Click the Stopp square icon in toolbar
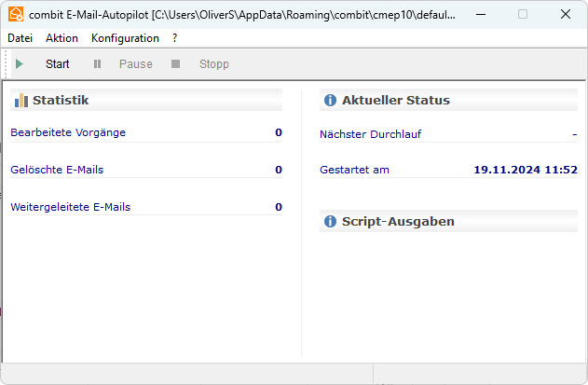588x385 pixels. [x=175, y=64]
